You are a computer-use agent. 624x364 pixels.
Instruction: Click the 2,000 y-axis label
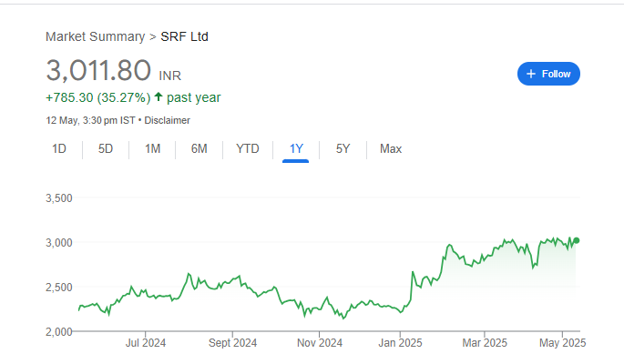(59, 331)
